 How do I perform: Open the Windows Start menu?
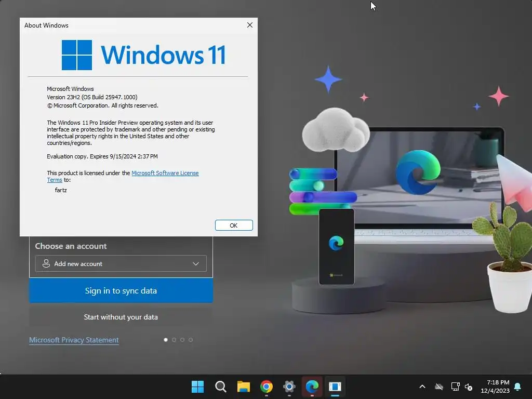coord(197,387)
